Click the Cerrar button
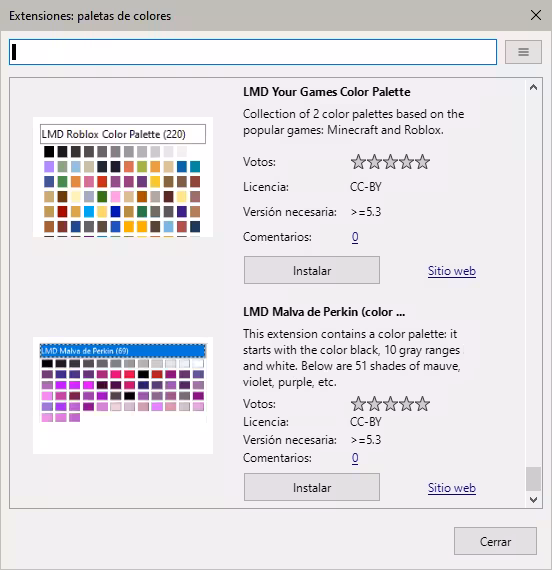 click(495, 541)
